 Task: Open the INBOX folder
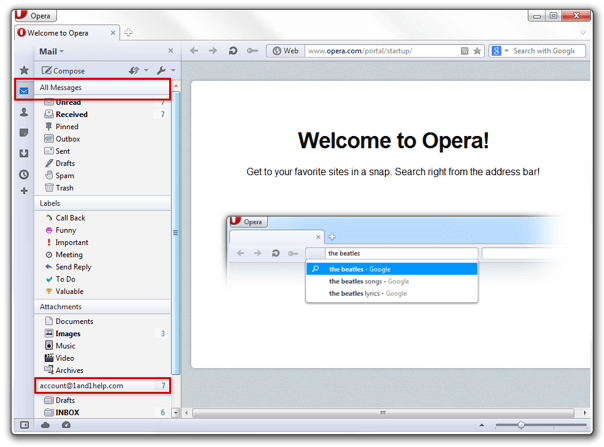coord(102,413)
